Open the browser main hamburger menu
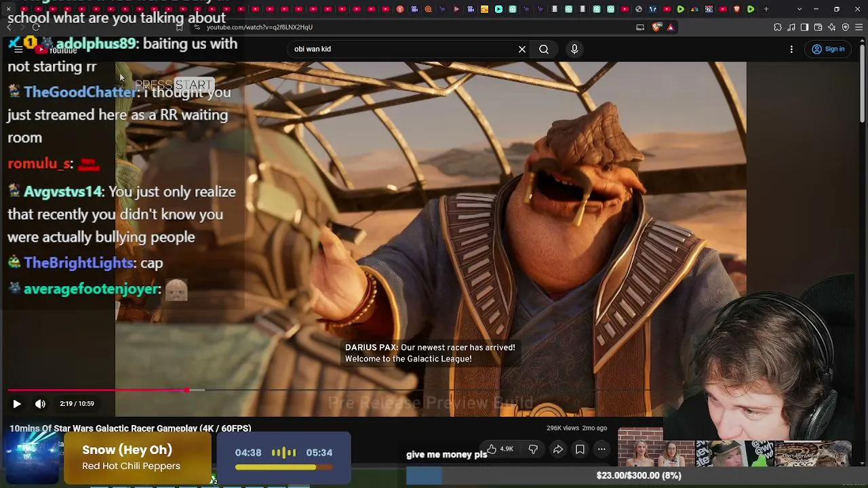Viewport: 868px width, 488px height. pyautogui.click(x=859, y=27)
